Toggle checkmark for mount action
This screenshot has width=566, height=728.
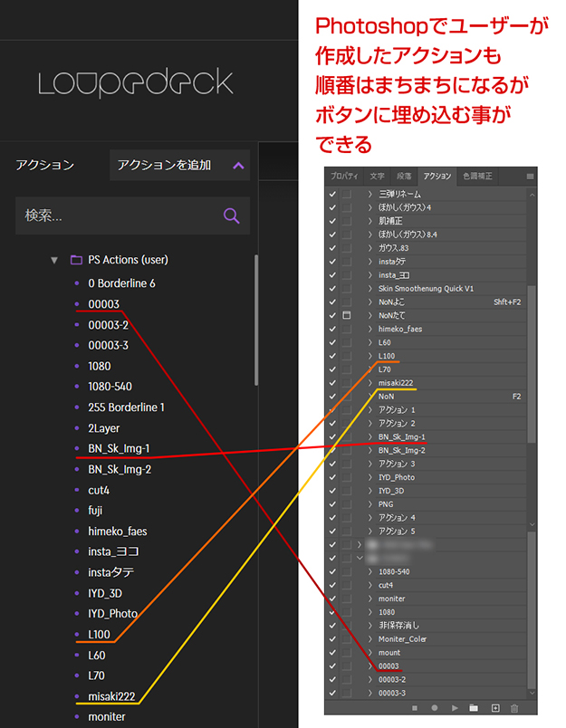[332, 652]
